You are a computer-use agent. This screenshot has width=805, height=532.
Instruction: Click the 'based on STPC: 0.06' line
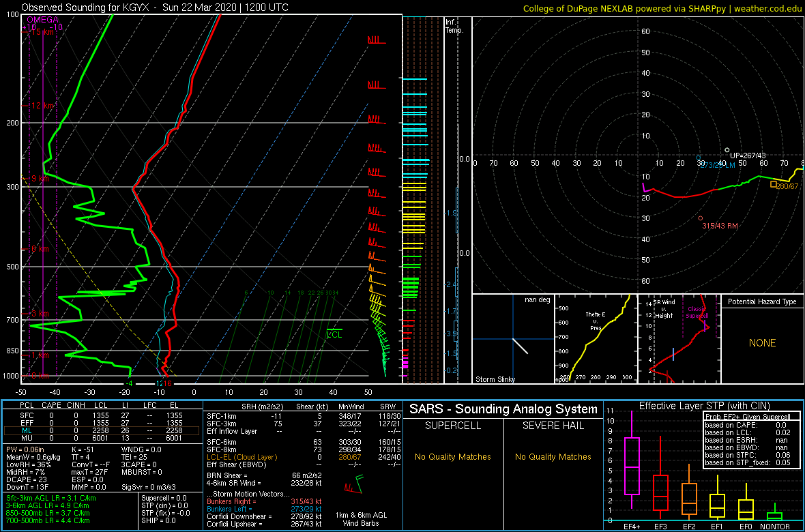coord(747,455)
